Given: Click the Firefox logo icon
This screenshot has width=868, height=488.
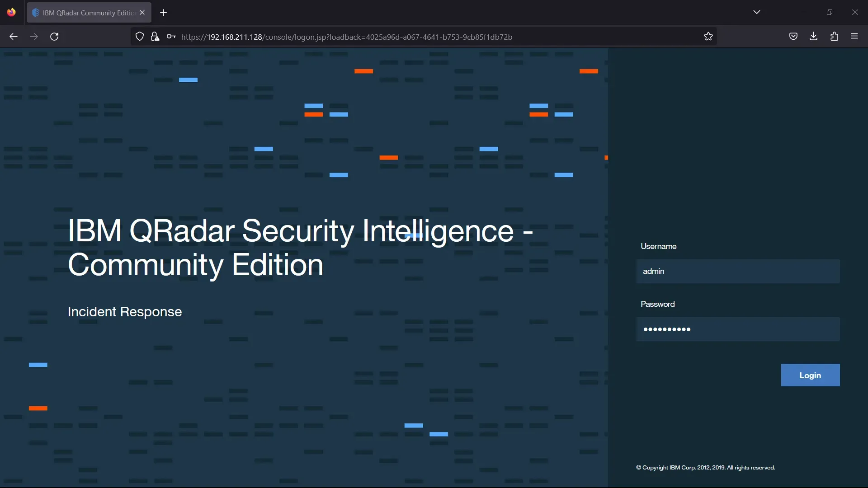Looking at the screenshot, I should coord(11,12).
